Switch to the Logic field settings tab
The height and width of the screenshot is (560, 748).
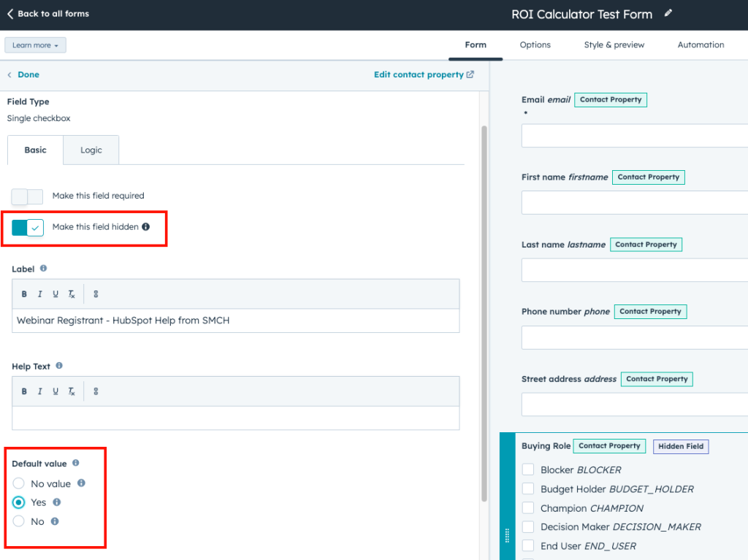click(x=91, y=150)
